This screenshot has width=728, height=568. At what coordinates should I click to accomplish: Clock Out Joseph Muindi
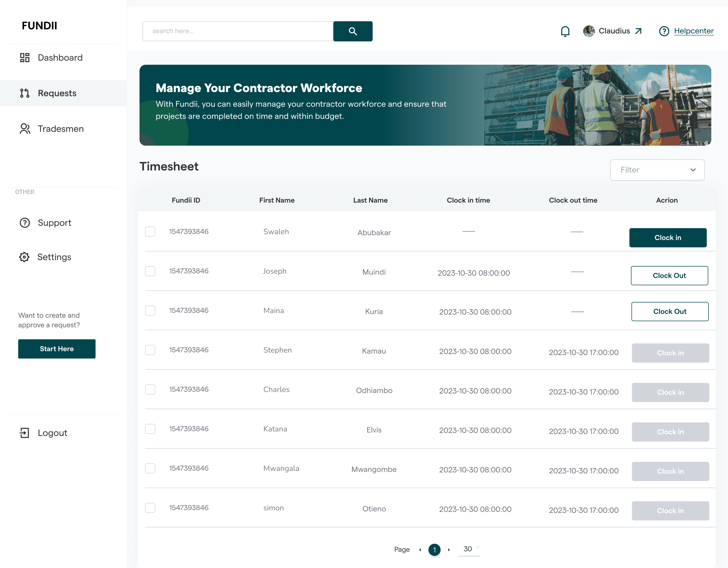click(x=669, y=275)
